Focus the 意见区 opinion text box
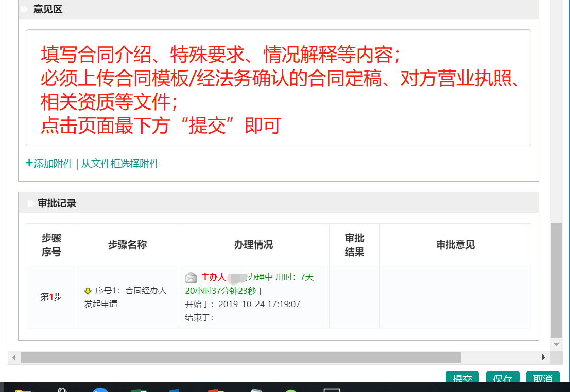Image resolution: width=570 pixels, height=392 pixels. (278, 87)
